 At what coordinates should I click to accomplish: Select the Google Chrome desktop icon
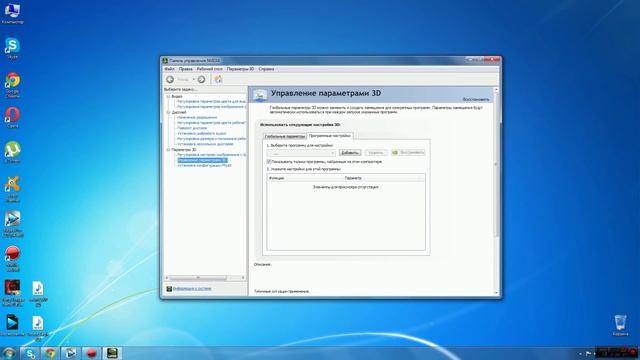pos(12,85)
